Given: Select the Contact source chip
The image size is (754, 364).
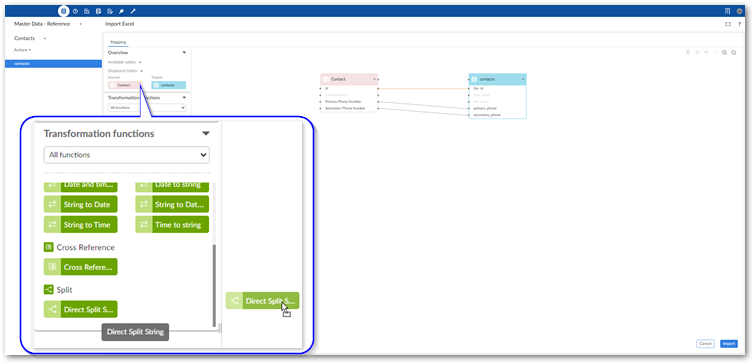Looking at the screenshot, I should (x=125, y=85).
